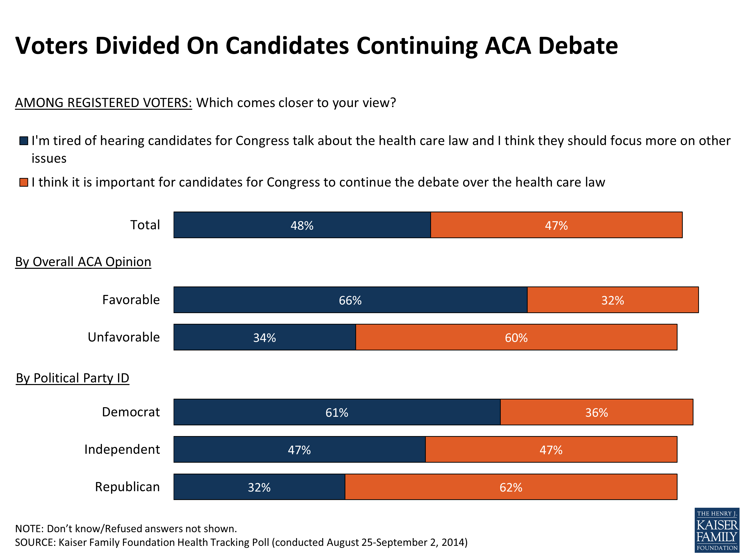The height and width of the screenshot is (560, 747).
Task: Select the orange 32% Favorable bar segment
Action: coord(613,300)
